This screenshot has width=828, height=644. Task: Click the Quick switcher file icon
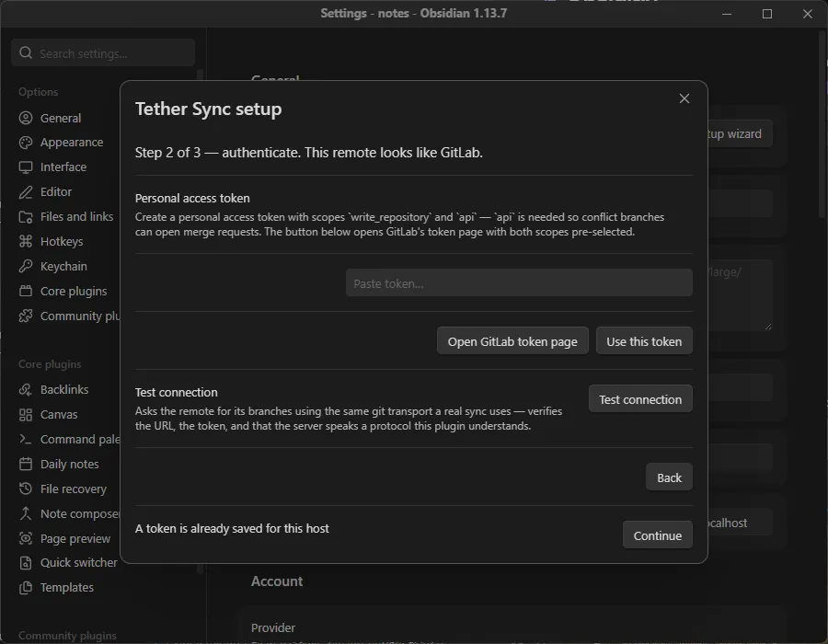[x=26, y=563]
